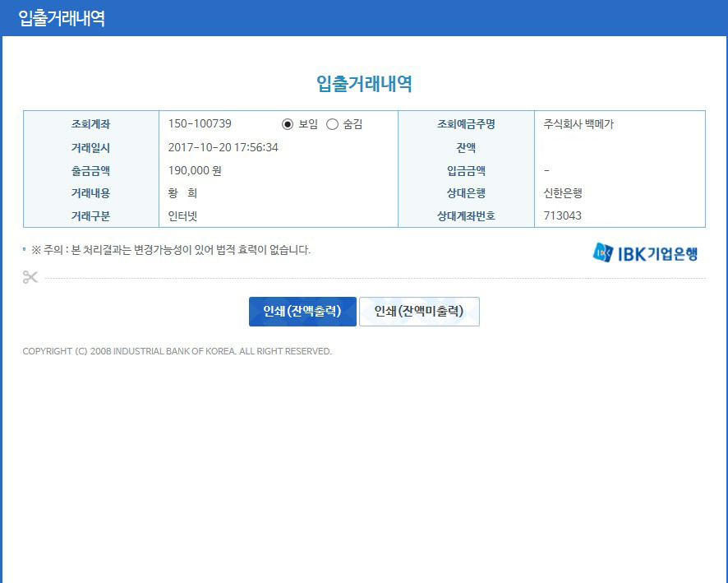Click the IBK기업은행 logo
Viewport: 728px width, 583px height.
tap(645, 252)
